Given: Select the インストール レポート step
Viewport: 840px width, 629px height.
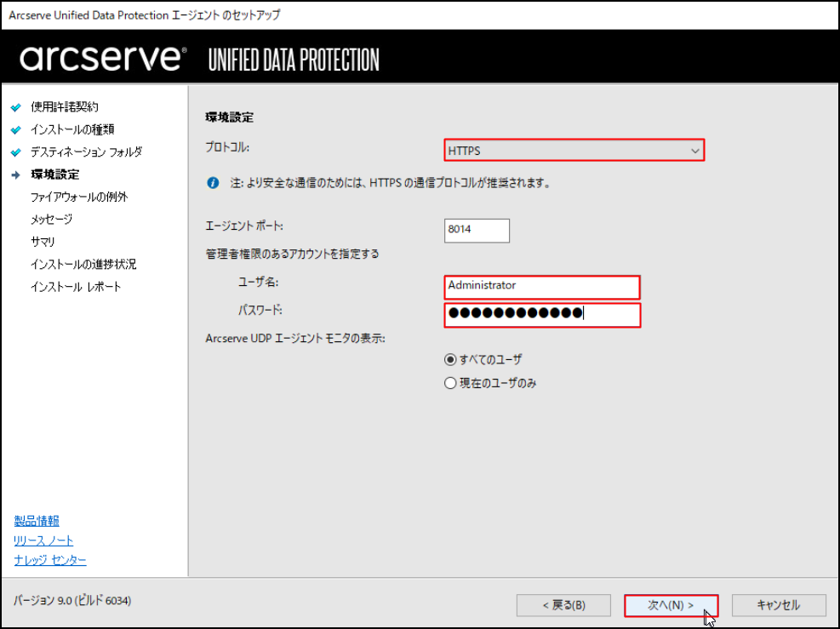Looking at the screenshot, I should click(76, 287).
